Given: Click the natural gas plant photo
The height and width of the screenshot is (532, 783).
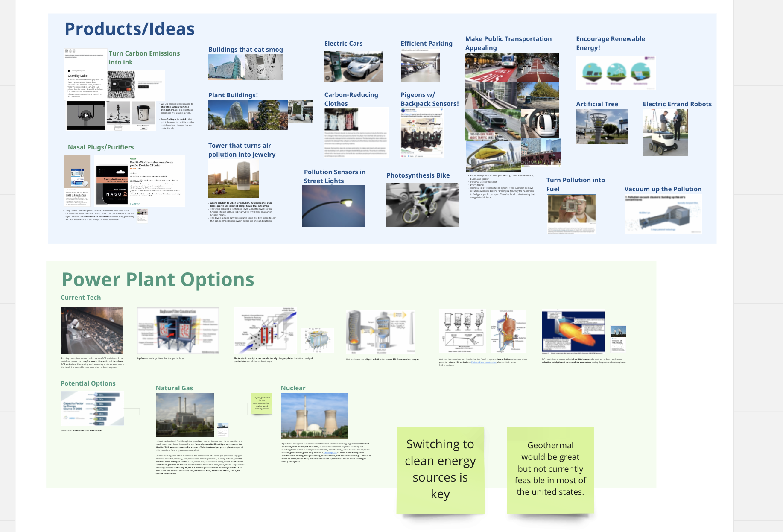Looking at the screenshot, I should (x=185, y=415).
